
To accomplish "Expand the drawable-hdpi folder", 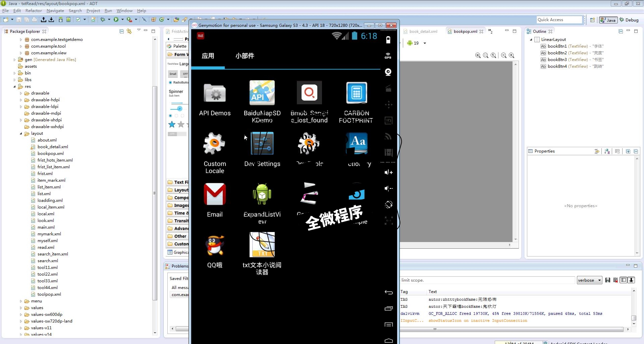I will (21, 100).
